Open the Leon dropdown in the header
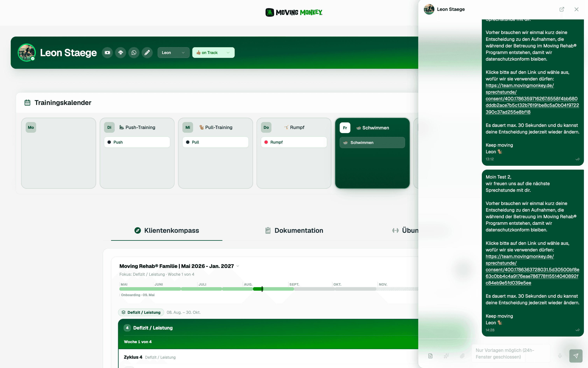 click(173, 53)
